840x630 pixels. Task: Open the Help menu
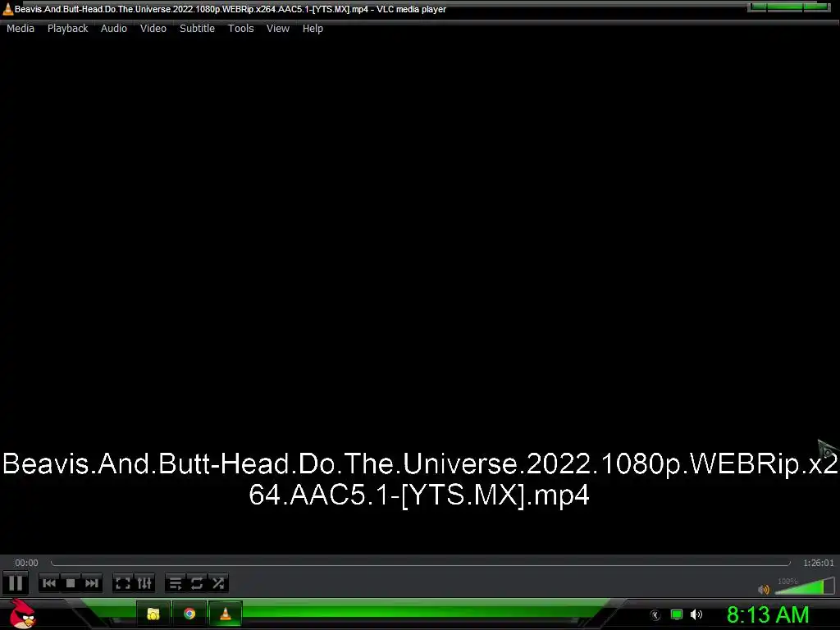click(x=313, y=29)
